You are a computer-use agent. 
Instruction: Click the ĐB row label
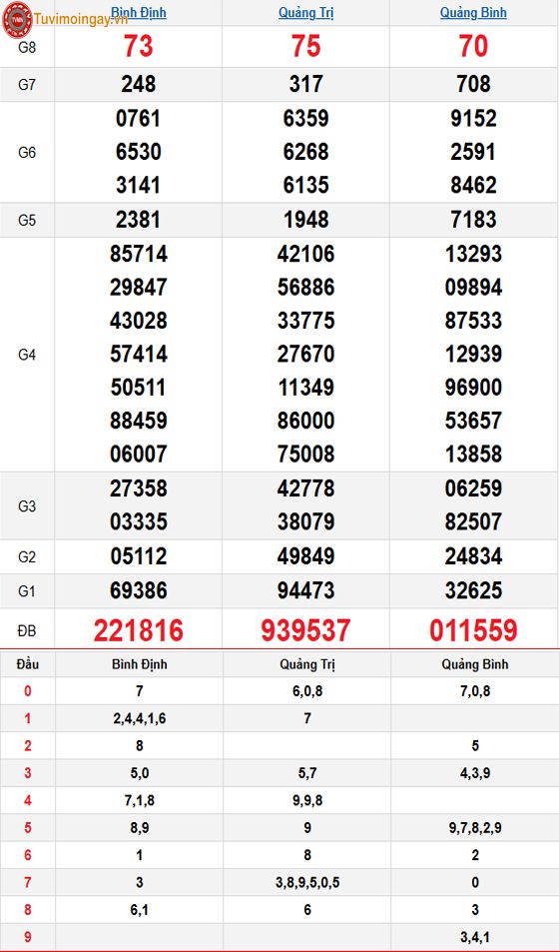27,631
